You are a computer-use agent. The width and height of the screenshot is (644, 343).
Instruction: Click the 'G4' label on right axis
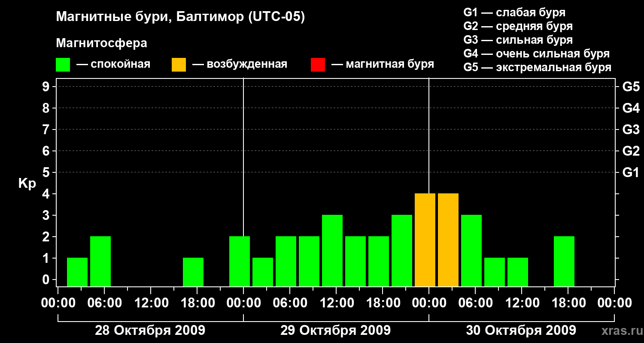(x=631, y=108)
